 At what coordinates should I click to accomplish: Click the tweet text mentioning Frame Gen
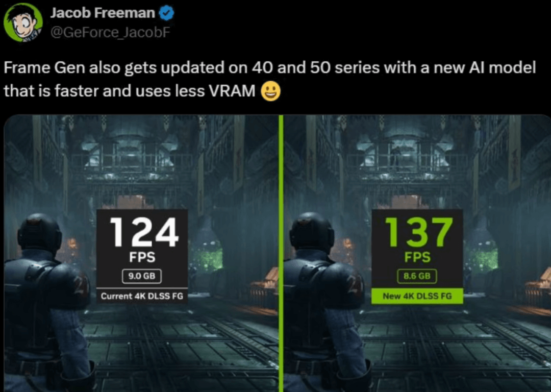click(269, 79)
